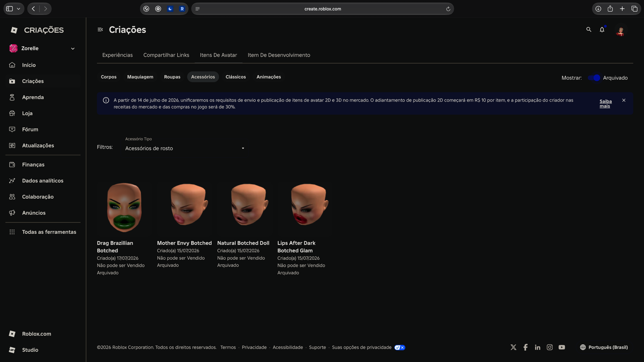This screenshot has height=362, width=644.
Task: Click Suas opções de privacidade link
Action: (361, 347)
